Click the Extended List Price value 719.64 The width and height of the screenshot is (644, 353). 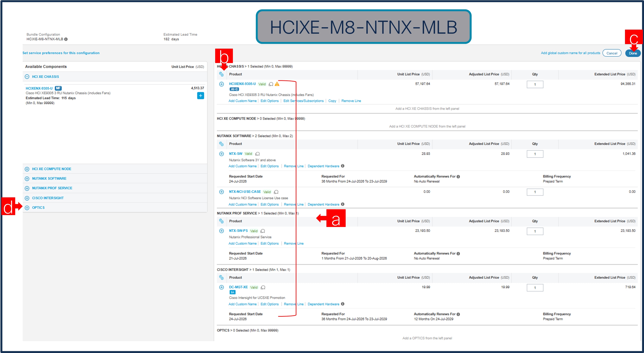point(630,287)
